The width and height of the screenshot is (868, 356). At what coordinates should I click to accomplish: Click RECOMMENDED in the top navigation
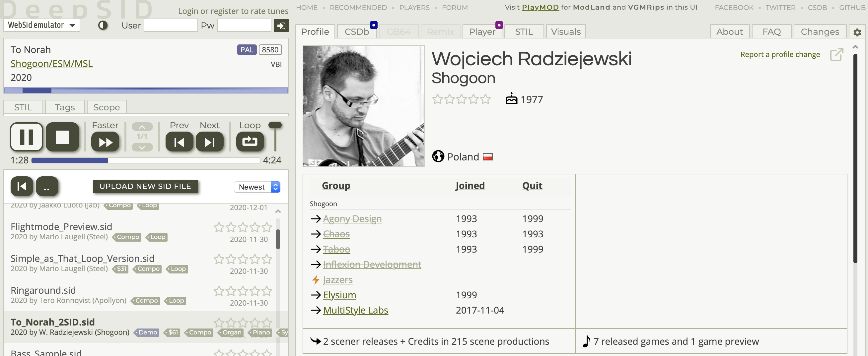coord(358,7)
